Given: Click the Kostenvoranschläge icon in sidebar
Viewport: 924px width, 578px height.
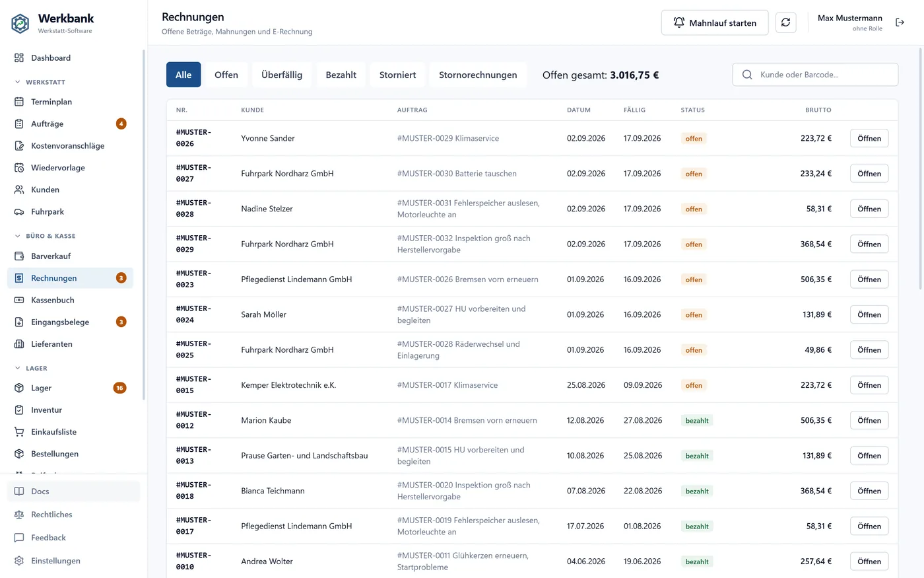Looking at the screenshot, I should click(19, 146).
